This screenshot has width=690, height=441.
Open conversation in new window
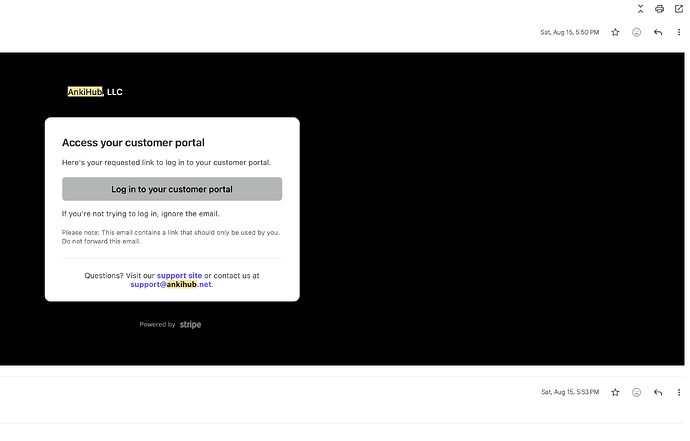point(679,9)
